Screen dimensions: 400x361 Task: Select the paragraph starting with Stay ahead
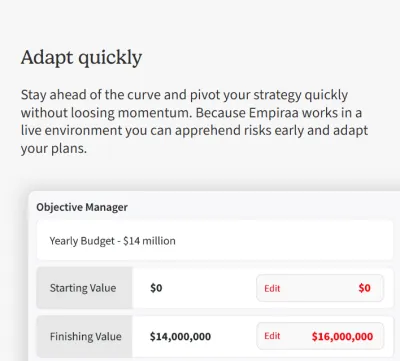point(194,122)
